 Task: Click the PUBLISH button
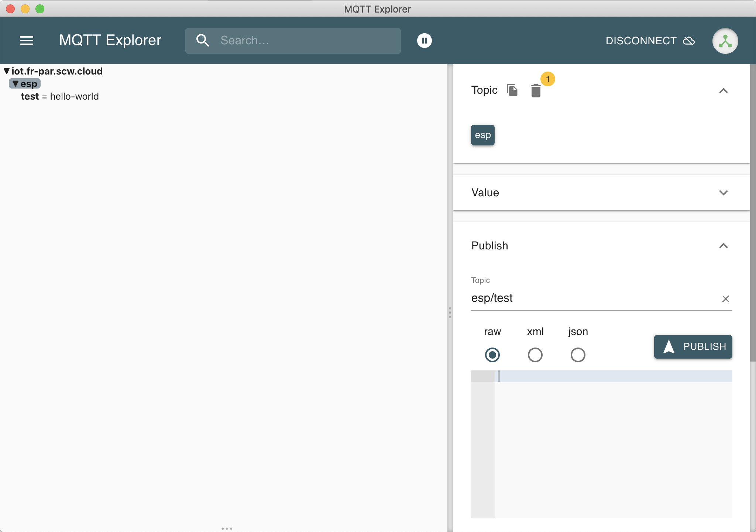click(693, 346)
